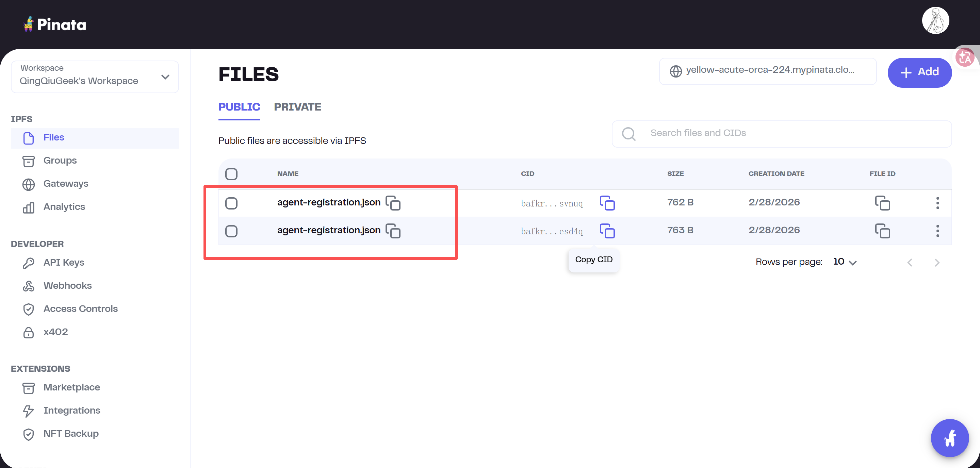Copy CID ending in esd4q
Viewport: 980px width, 468px height.
(x=607, y=231)
